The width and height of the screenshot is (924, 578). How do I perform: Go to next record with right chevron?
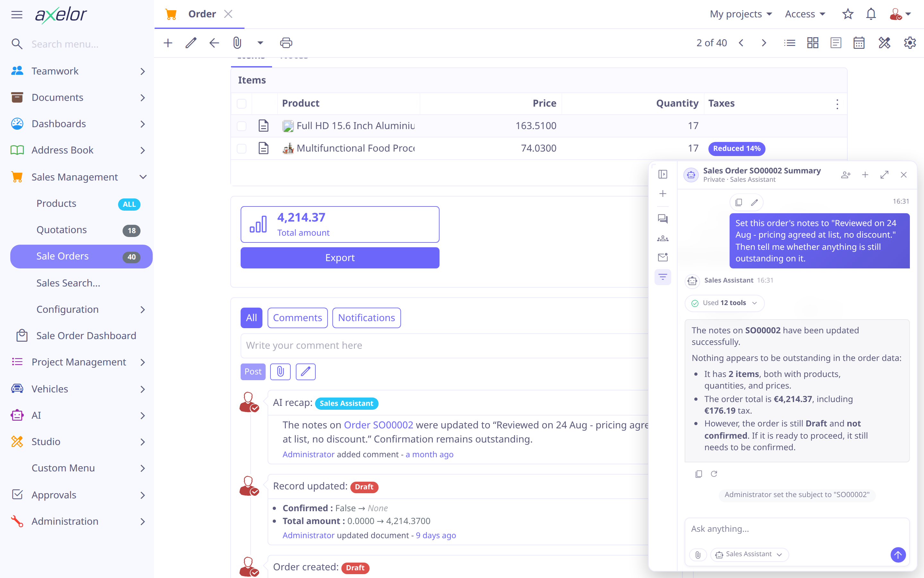[764, 43]
